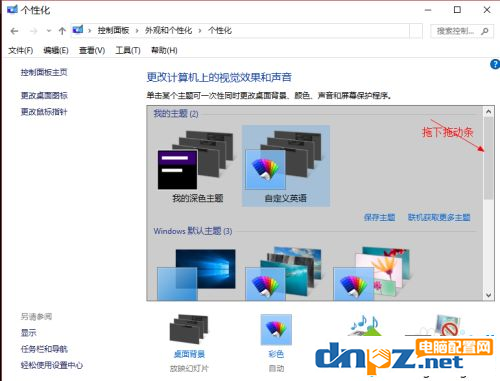Screen dimensions: 500x381
Task: Click 自动 text under 彩色
Action: (276, 369)
